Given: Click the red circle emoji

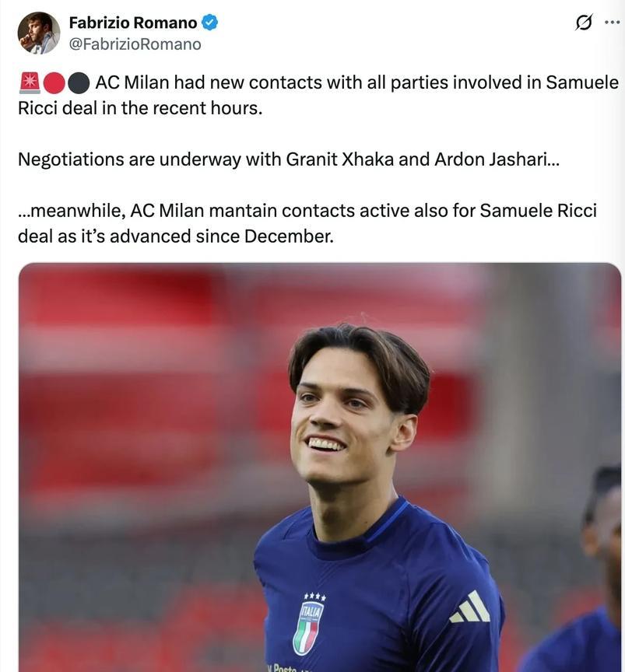Looking at the screenshot, I should [x=54, y=83].
